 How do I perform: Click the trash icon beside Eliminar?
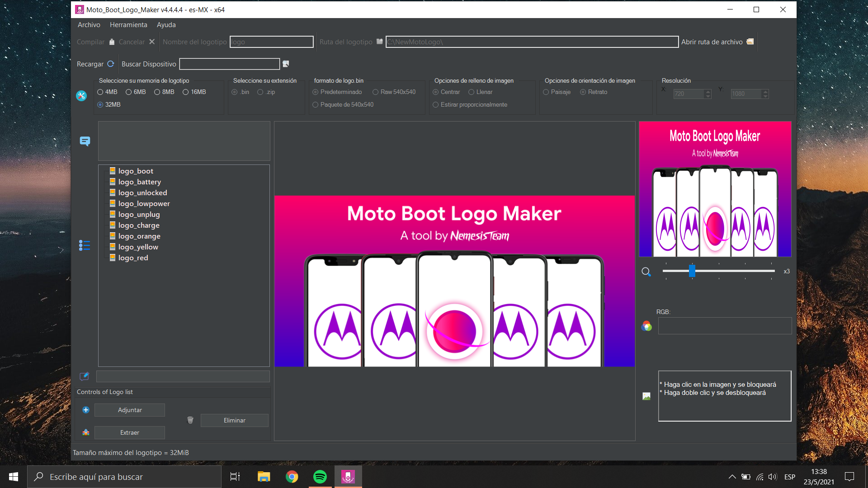(190, 420)
